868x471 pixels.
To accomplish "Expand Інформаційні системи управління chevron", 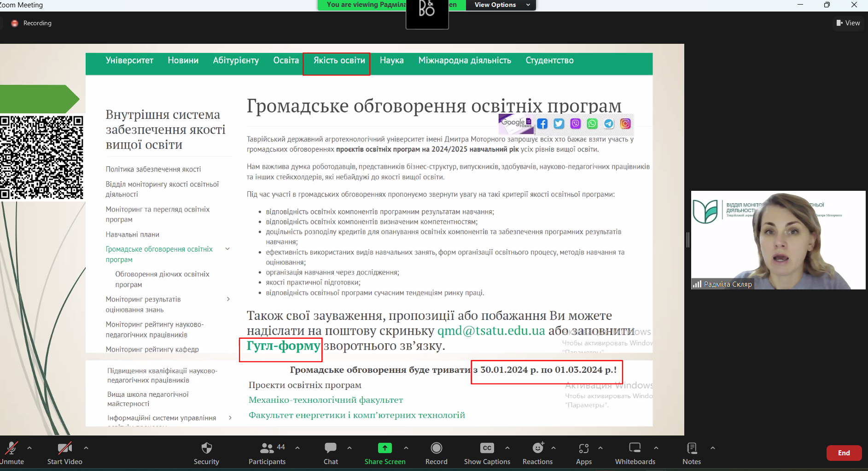I will [x=230, y=418].
